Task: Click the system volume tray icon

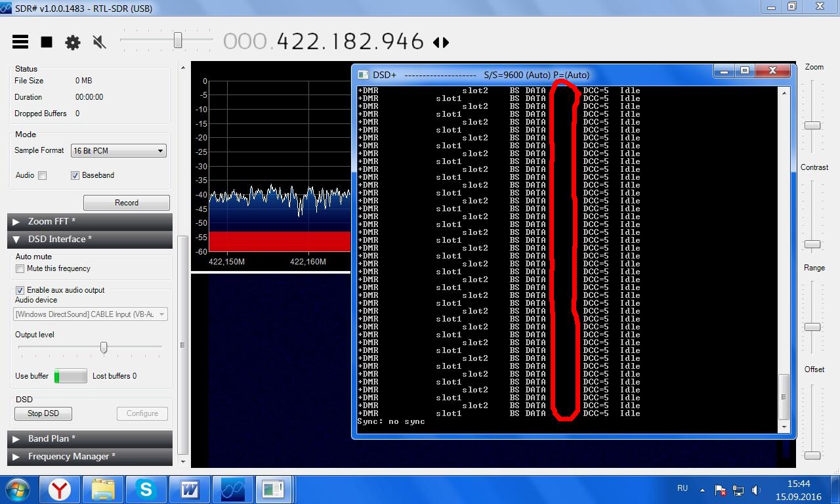Action: 756,490
